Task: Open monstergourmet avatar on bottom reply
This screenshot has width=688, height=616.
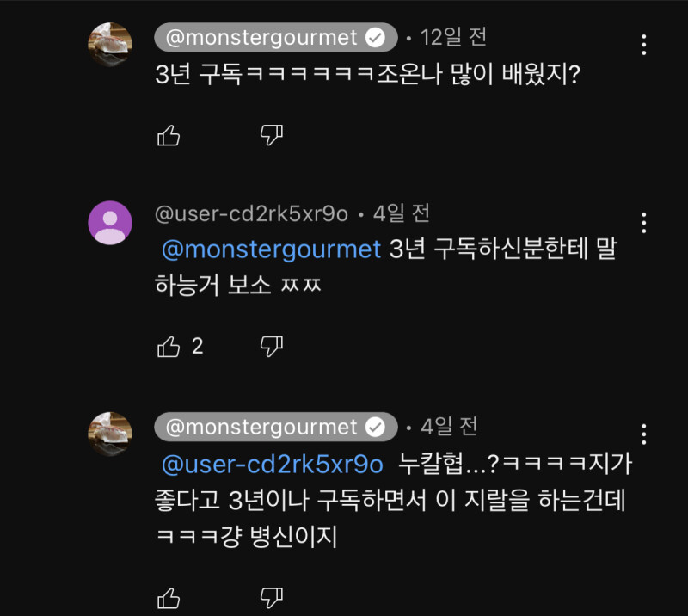Action: pyautogui.click(x=110, y=433)
